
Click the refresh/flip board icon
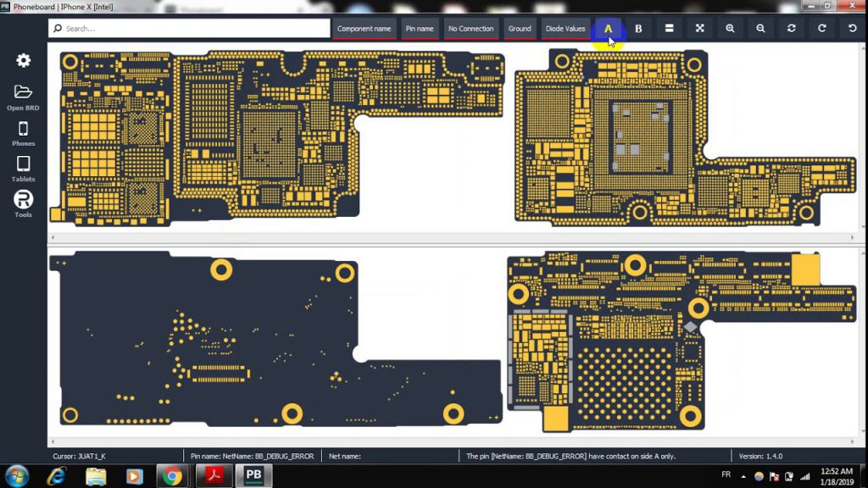(x=792, y=28)
